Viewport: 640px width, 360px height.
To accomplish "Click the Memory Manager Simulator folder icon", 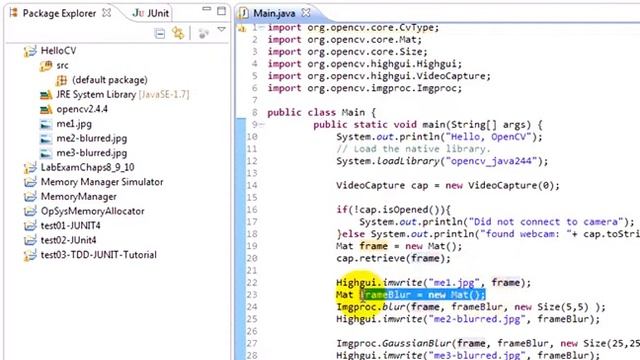I will point(30,182).
